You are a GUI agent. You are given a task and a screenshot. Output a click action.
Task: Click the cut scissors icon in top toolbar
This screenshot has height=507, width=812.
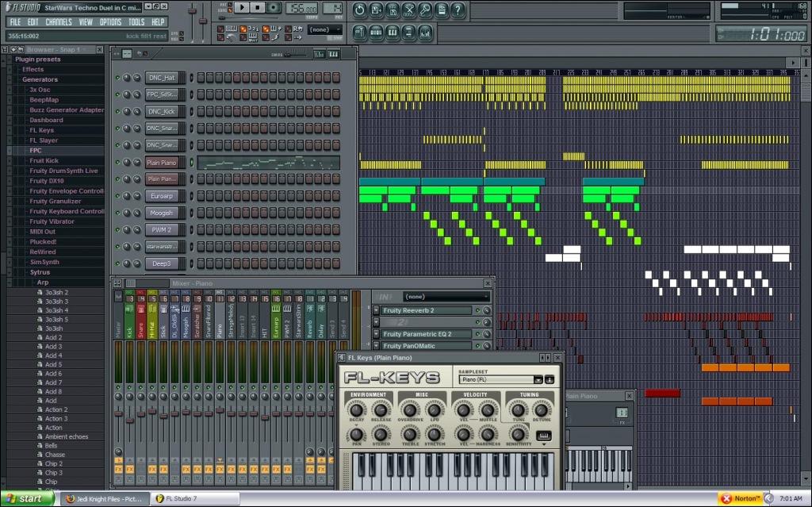tap(408, 10)
